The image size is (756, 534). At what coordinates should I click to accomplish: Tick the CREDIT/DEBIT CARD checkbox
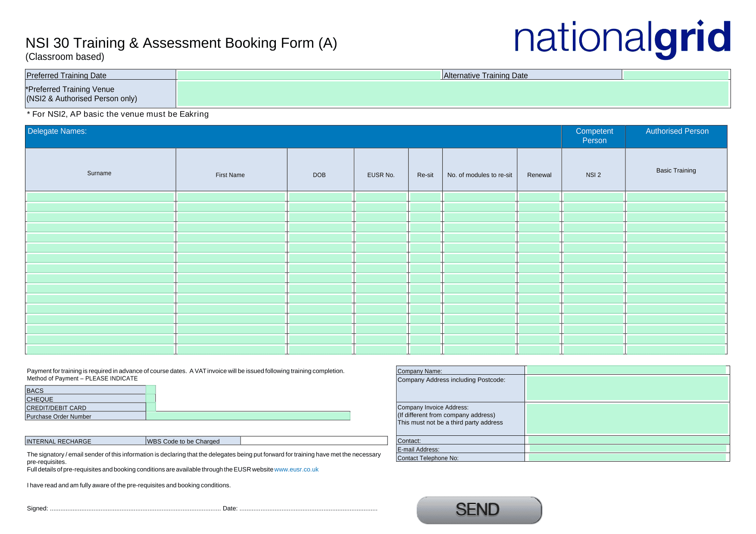coord(151,407)
